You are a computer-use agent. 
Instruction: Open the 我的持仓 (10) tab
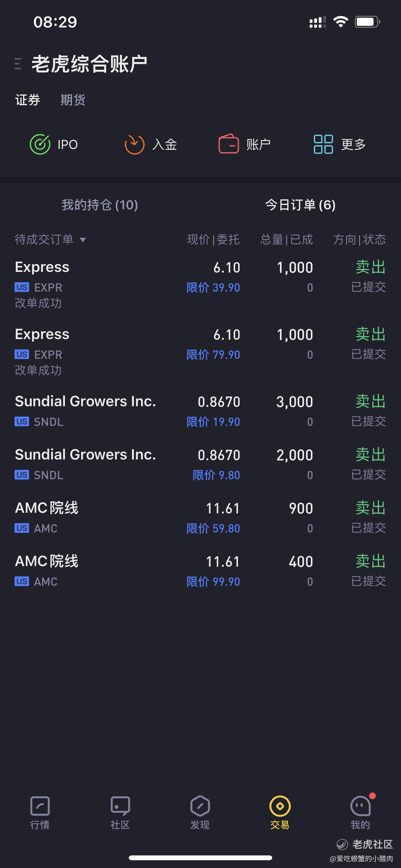(x=100, y=205)
